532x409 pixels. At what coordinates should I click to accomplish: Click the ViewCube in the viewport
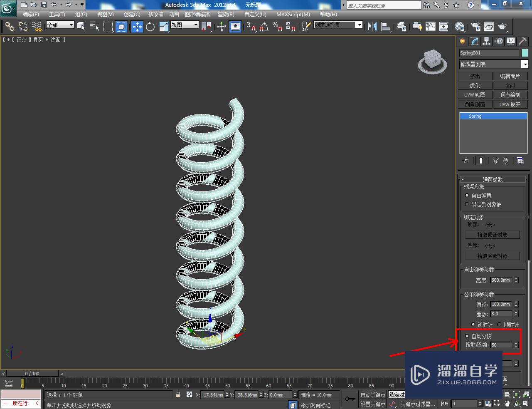click(x=432, y=62)
